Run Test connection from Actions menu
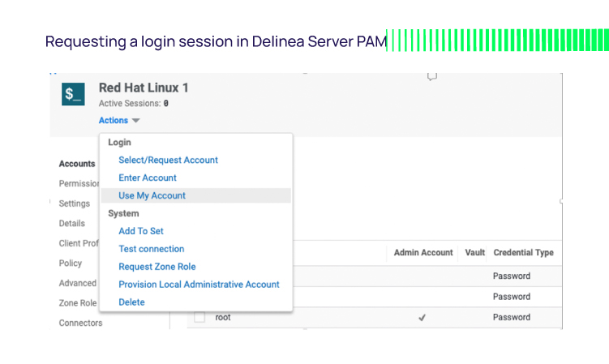 coord(152,250)
